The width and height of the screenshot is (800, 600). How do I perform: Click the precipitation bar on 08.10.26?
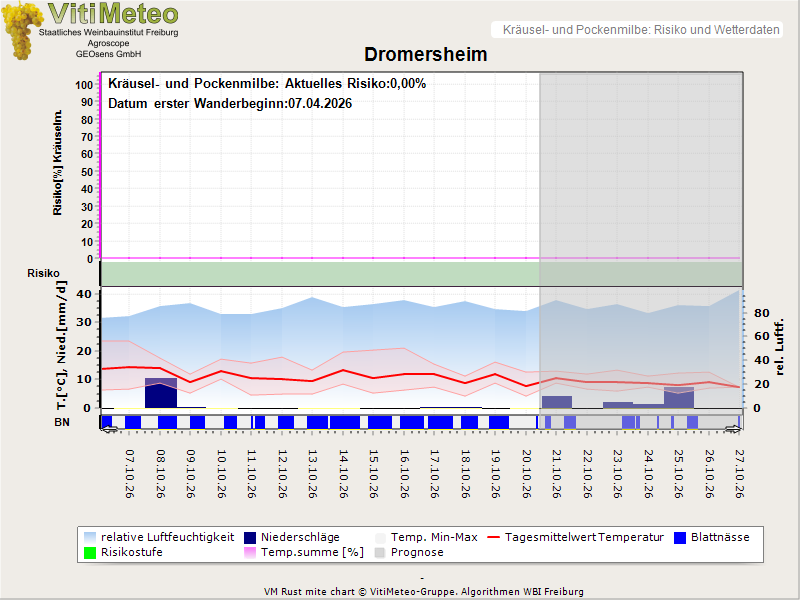click(x=161, y=393)
